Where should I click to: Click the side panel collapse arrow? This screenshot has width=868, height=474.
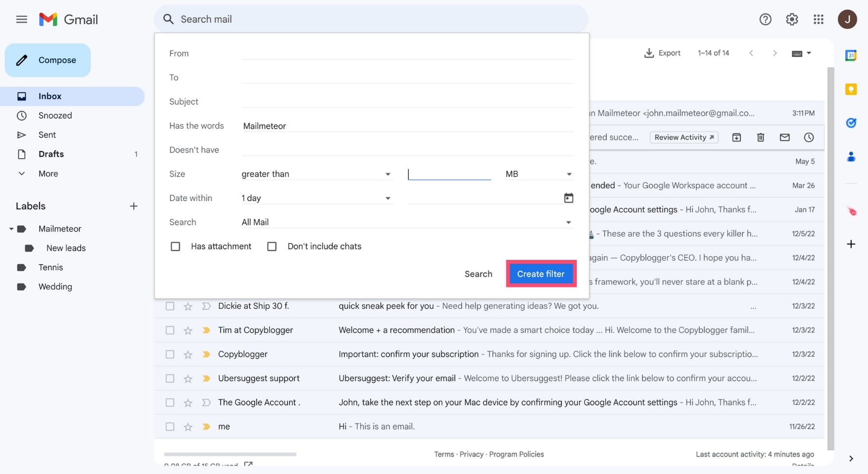point(851,459)
